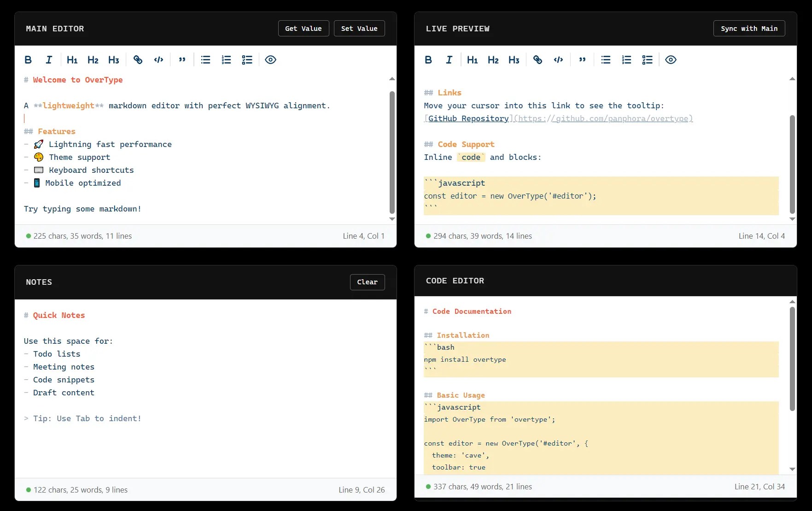Click Main Editor scrollbar down arrow

click(392, 219)
